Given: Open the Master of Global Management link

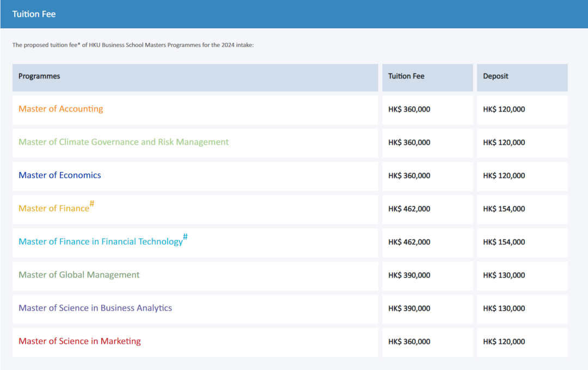Looking at the screenshot, I should tap(79, 275).
